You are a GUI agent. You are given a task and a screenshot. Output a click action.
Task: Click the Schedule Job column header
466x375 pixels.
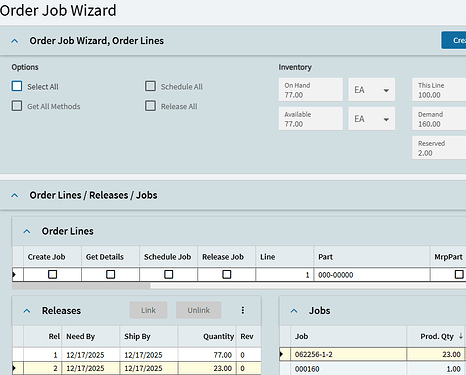(168, 257)
